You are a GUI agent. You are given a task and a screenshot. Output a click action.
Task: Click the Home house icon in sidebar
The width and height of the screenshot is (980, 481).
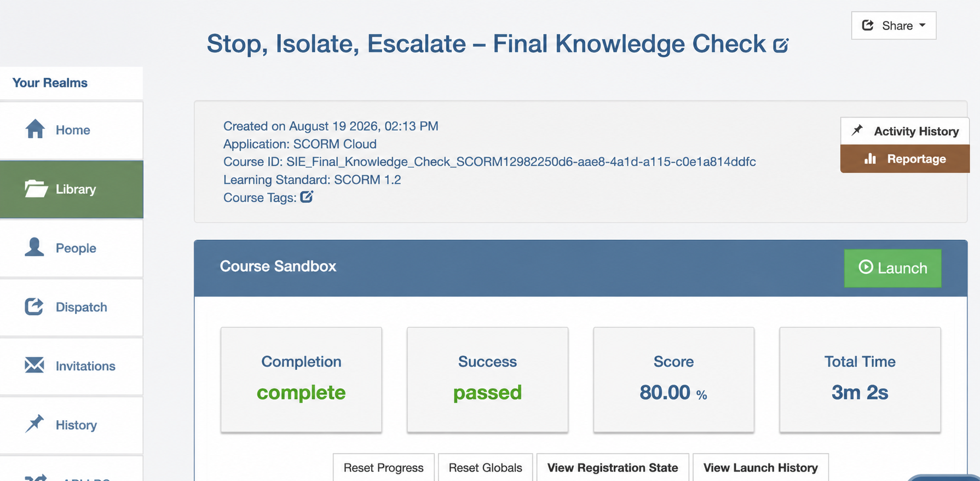(35, 129)
